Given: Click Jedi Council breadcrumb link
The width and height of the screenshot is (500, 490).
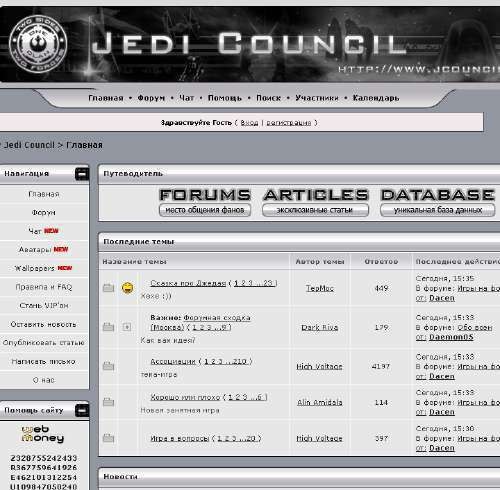Looking at the screenshot, I should (29, 145).
